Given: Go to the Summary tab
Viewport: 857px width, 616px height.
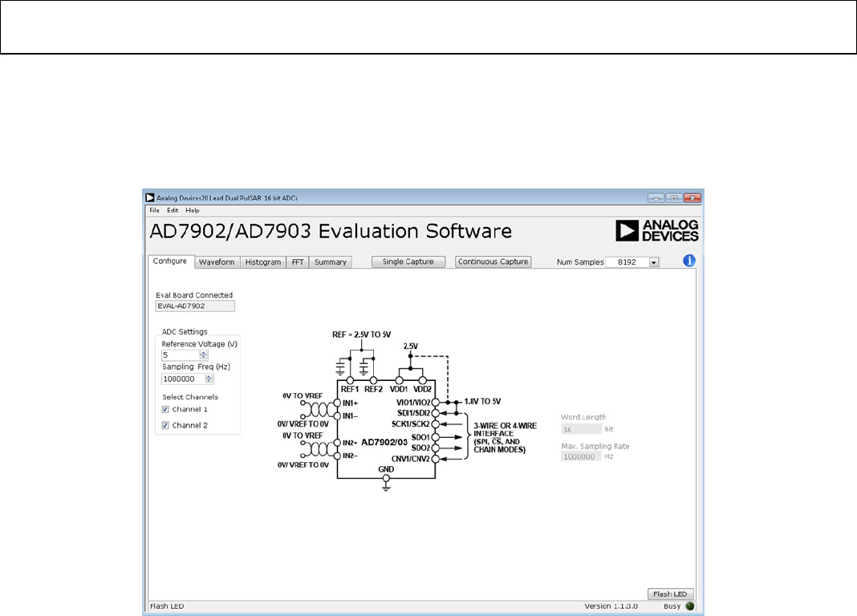Looking at the screenshot, I should tap(330, 261).
